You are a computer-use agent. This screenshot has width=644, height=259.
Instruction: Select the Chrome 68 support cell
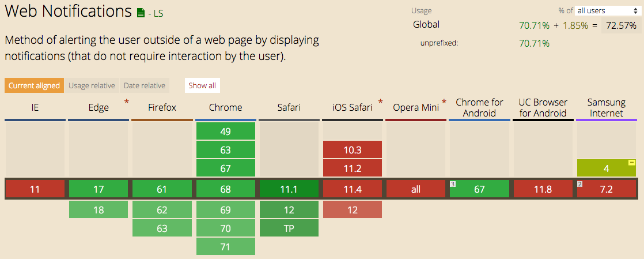(x=225, y=190)
